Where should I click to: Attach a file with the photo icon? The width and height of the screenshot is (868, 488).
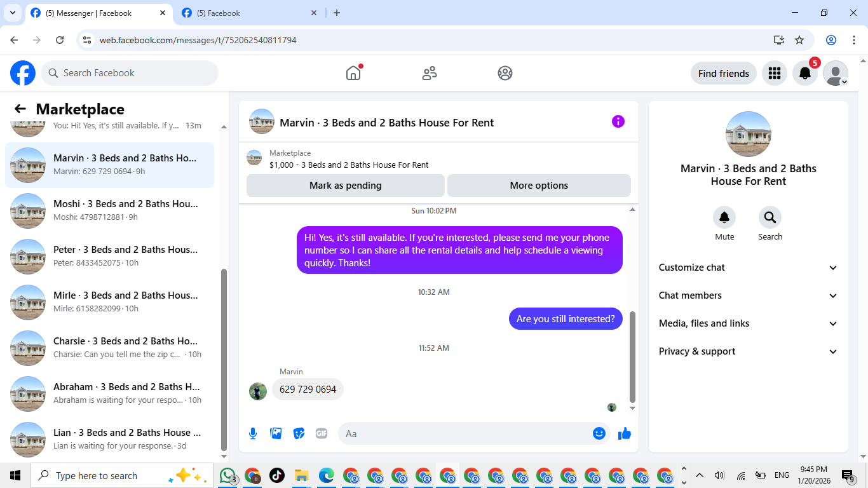coord(276,433)
